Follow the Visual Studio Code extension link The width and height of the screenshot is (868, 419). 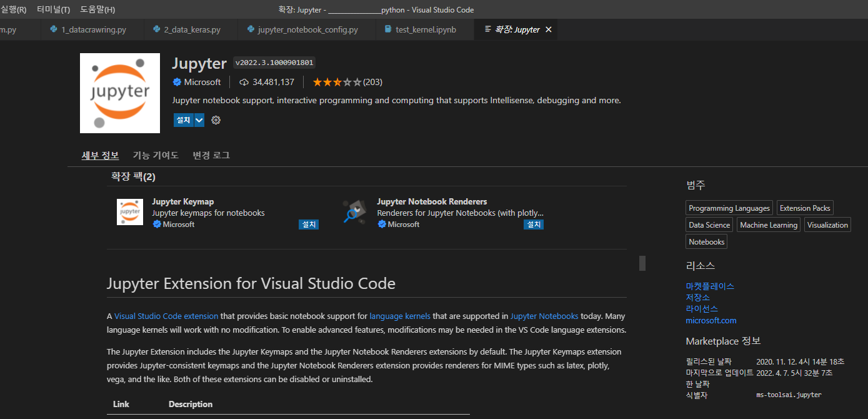(x=166, y=316)
